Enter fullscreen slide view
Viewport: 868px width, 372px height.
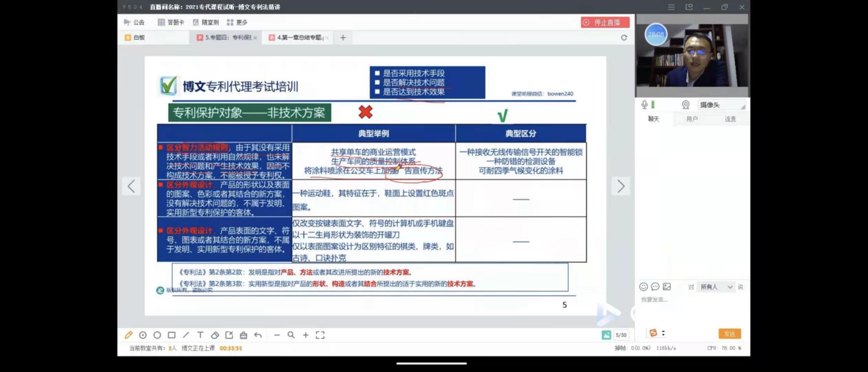pos(320,335)
